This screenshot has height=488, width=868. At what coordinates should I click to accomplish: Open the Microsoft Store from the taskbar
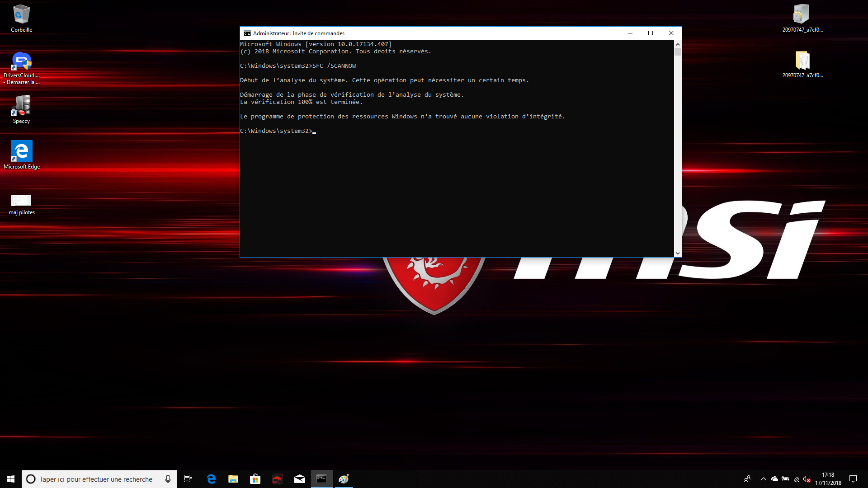tap(255, 479)
